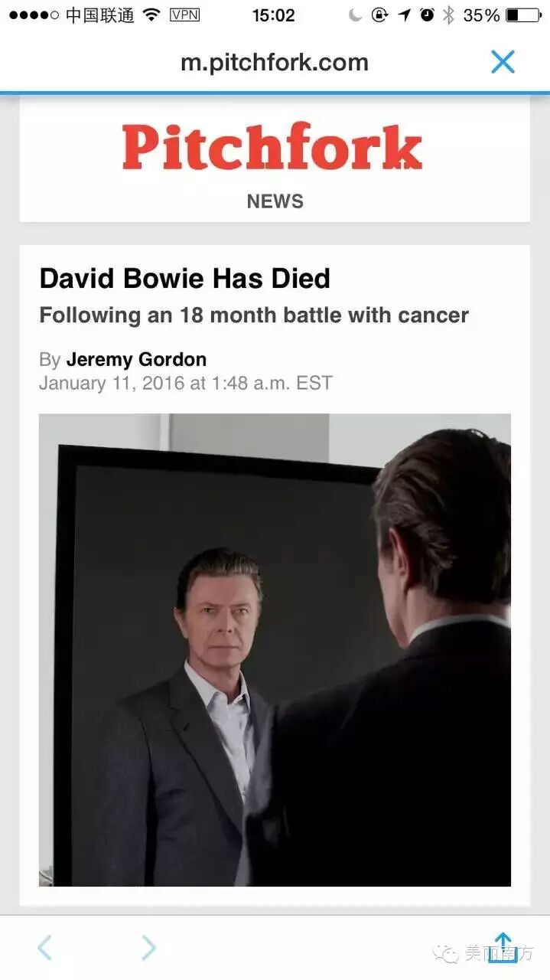Tap the 15:02 clock in status bar

click(x=273, y=15)
